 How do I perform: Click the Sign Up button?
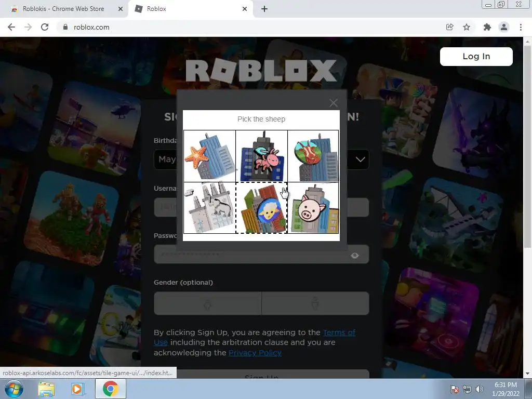(x=261, y=374)
